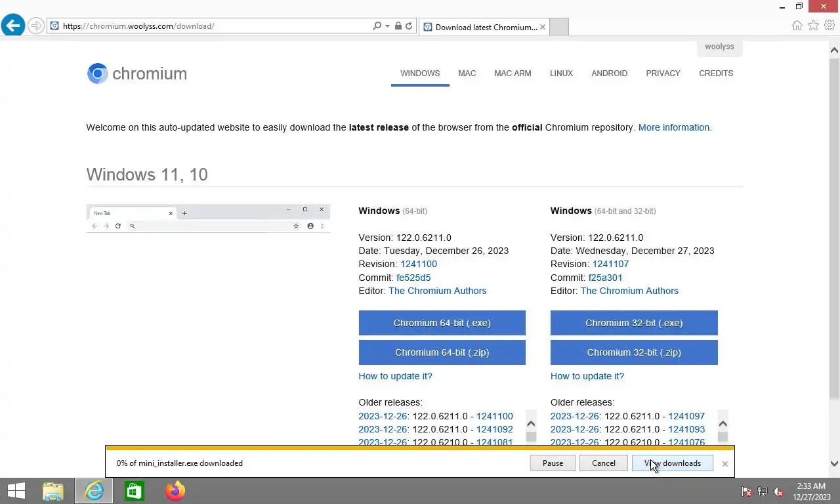Download Chromium 64-bit (.zip)
Screen dimensions: 840x504
[442, 352]
